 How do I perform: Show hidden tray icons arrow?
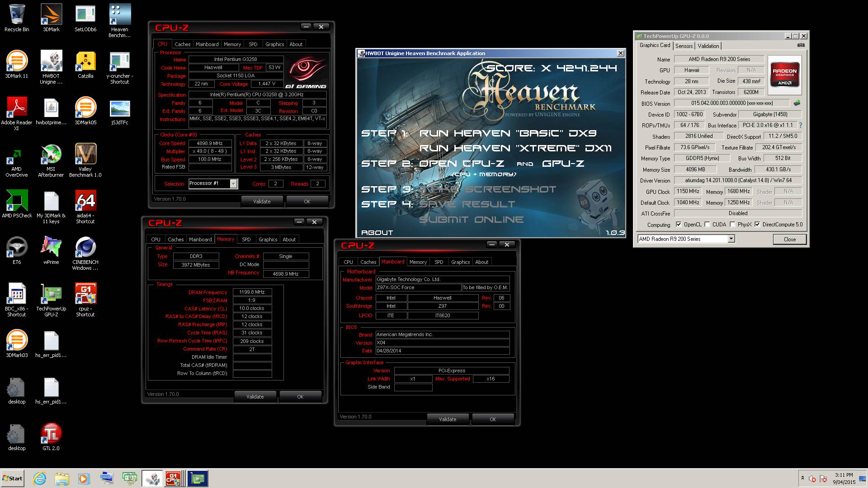pyautogui.click(x=802, y=478)
